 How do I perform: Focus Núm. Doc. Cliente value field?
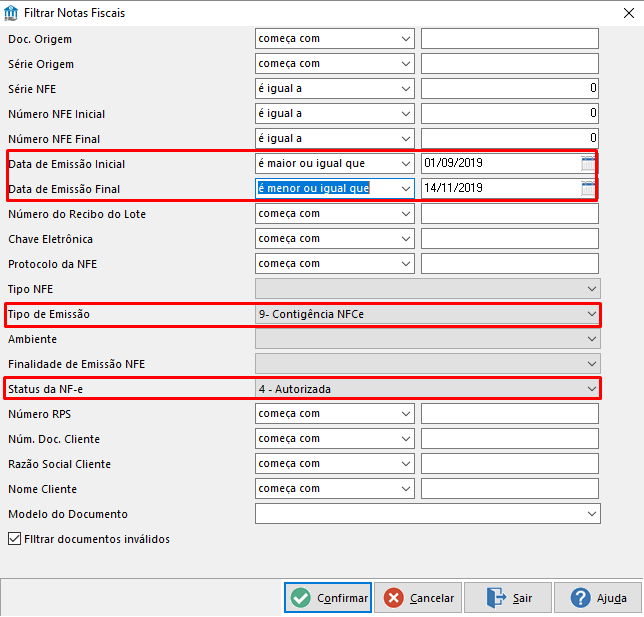(510, 439)
